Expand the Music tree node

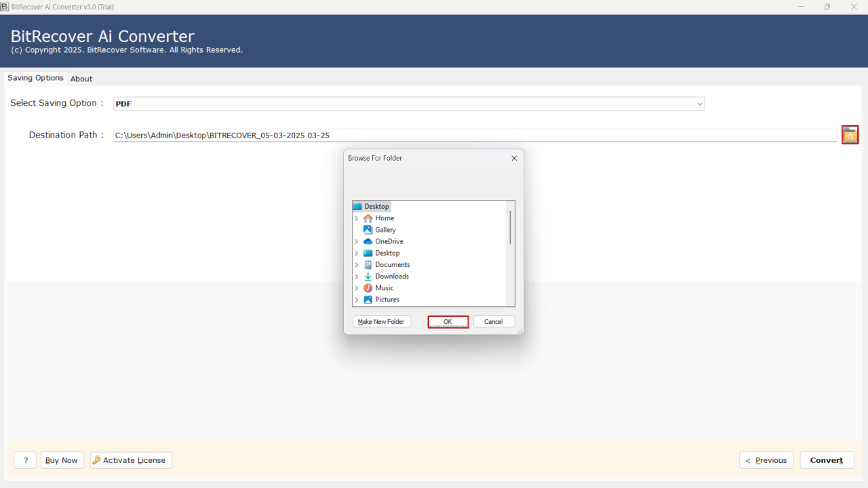(357, 288)
